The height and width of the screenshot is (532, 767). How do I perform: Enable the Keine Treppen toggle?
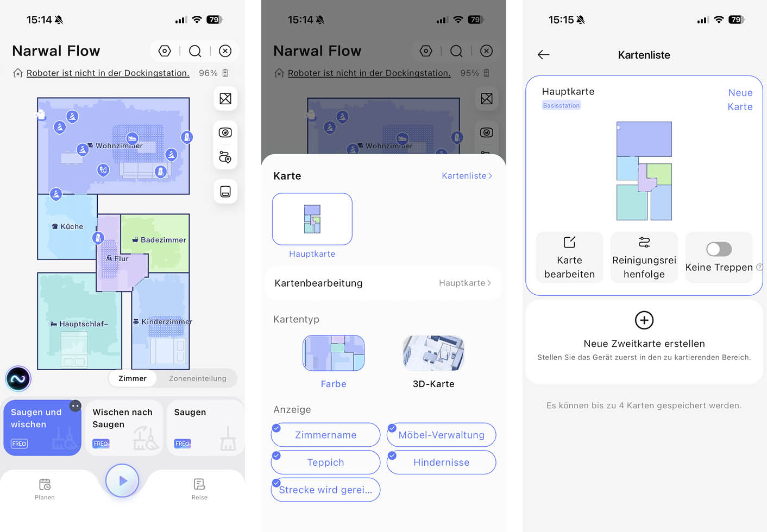tap(718, 249)
